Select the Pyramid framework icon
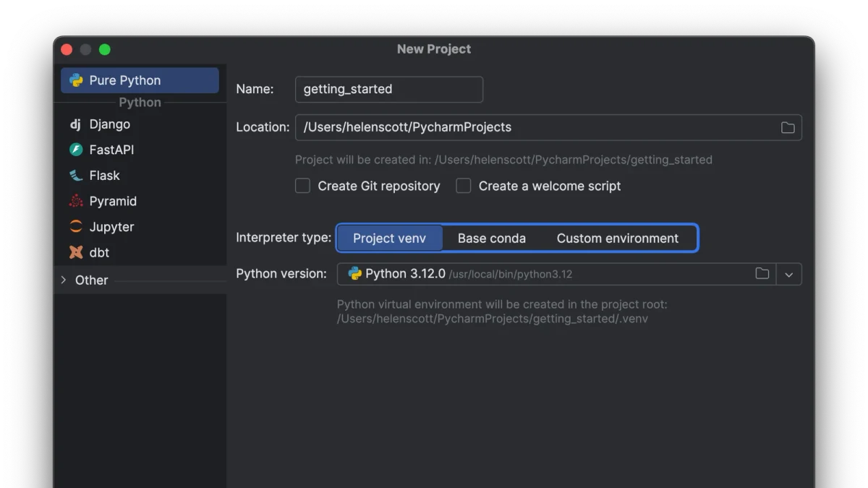 [76, 201]
